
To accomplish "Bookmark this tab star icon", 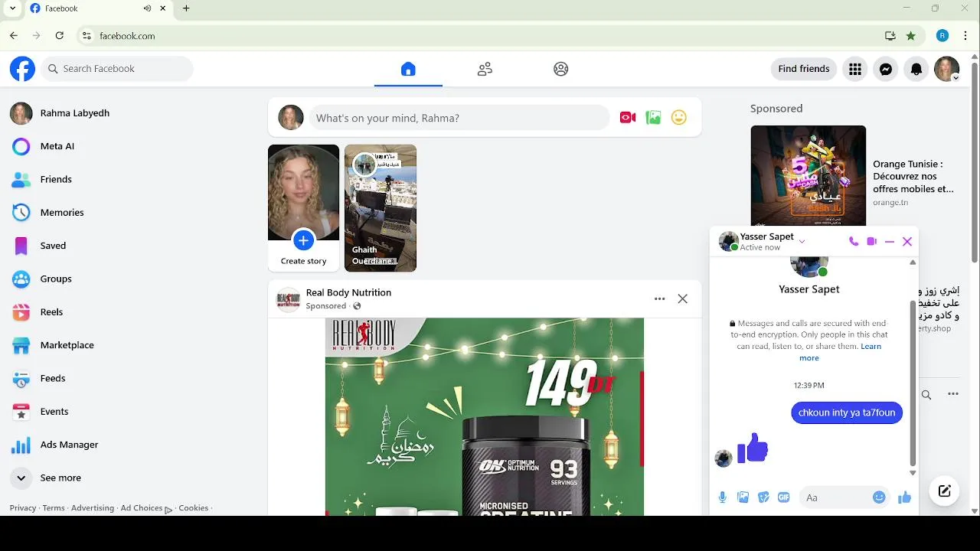I will [910, 35].
